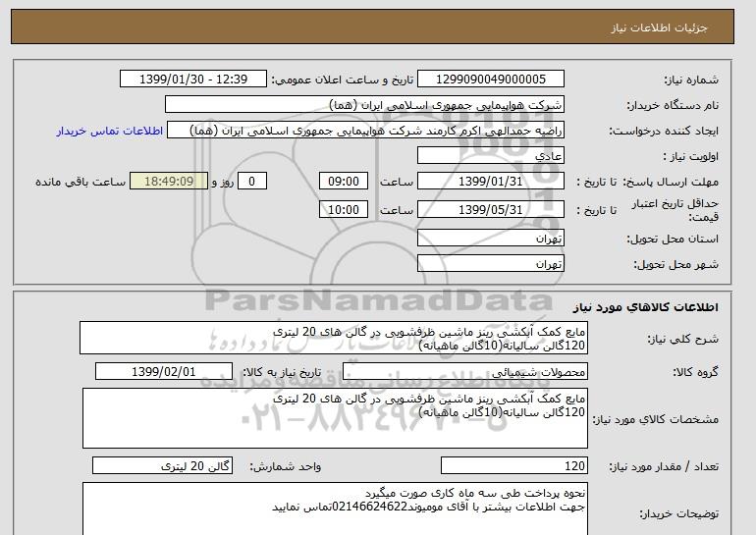Click the label توضیحات خریدار
Image resolution: width=756 pixels, height=535 pixels.
click(x=678, y=513)
